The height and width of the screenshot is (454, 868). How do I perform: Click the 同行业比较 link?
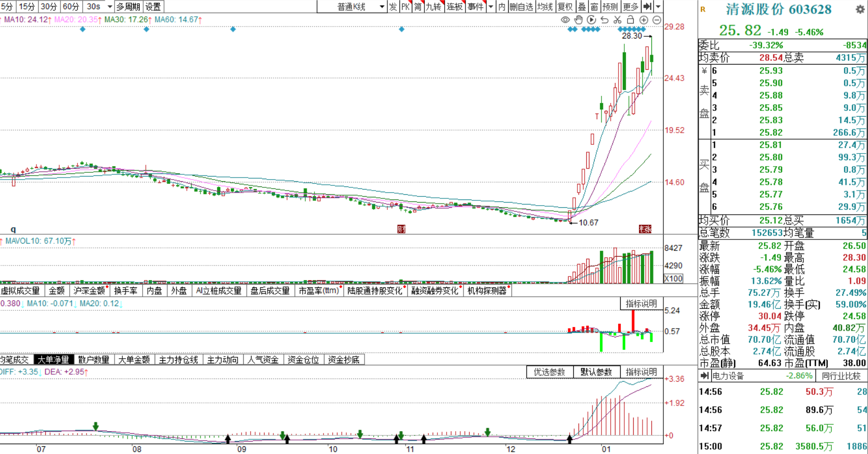click(841, 376)
